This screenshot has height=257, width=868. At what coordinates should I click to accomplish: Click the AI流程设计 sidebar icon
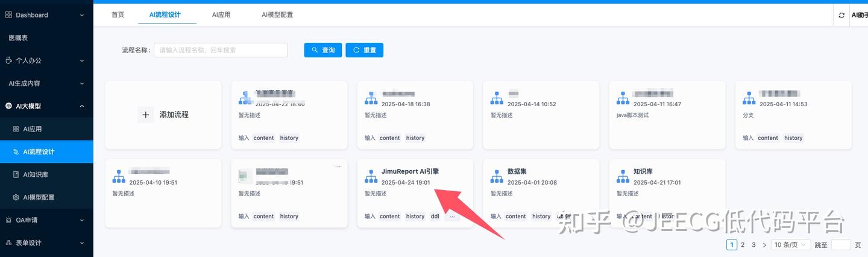click(x=16, y=152)
